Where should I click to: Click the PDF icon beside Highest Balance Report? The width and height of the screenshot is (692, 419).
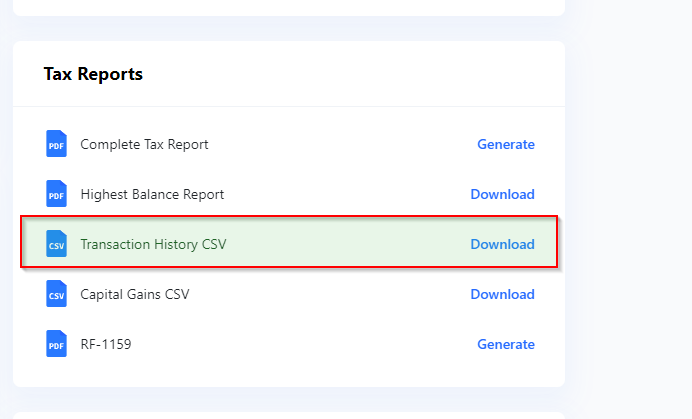56,194
